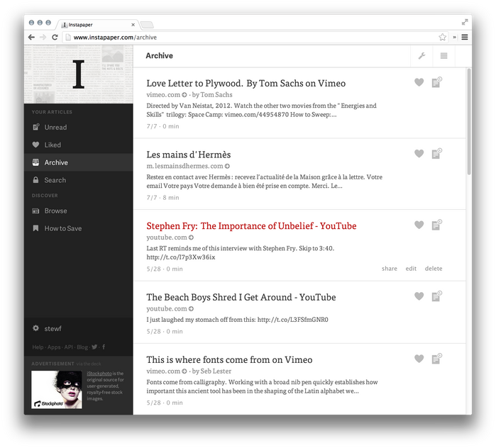Image resolution: width=496 pixels, height=448 pixels.
Task: Like the Love Letter to Plywood article
Action: pyautogui.click(x=419, y=82)
